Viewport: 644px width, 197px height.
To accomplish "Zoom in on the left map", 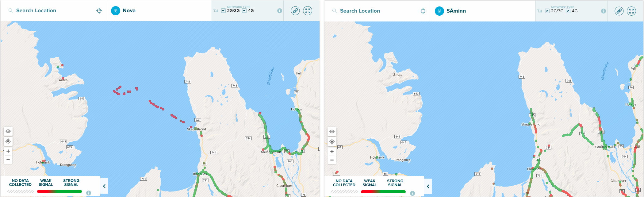I will [8, 151].
